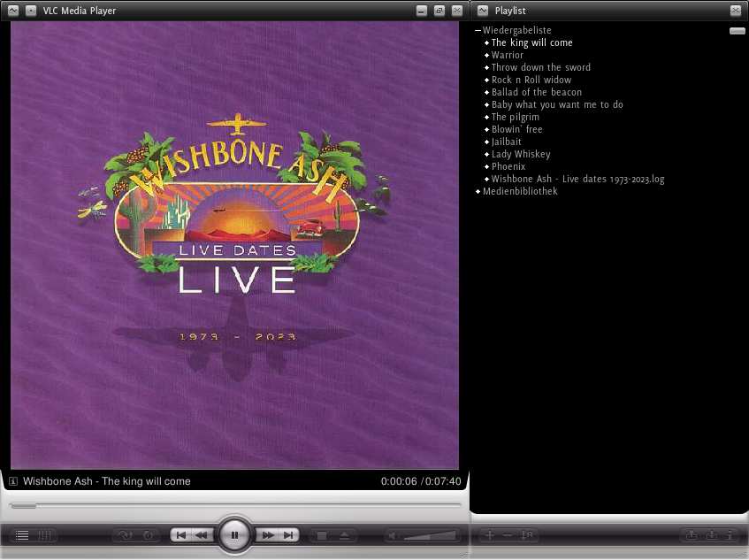Screen dimensions: 749x560
Task: Go back to the previous track
Action: 180,535
